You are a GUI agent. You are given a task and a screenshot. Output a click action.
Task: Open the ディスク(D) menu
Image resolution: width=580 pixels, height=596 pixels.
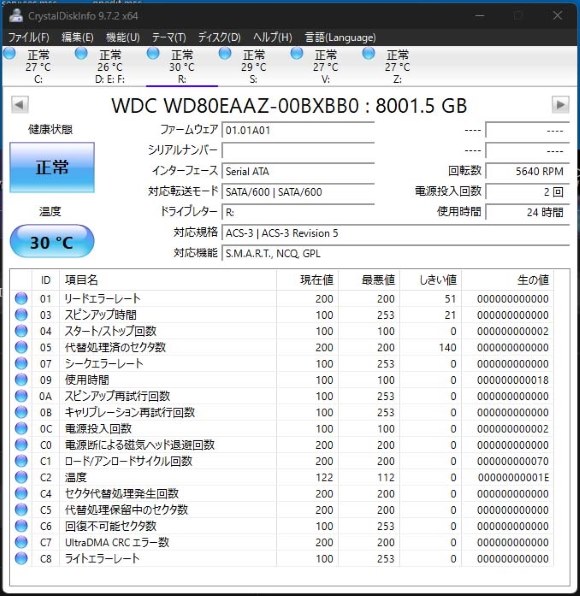[x=219, y=37]
